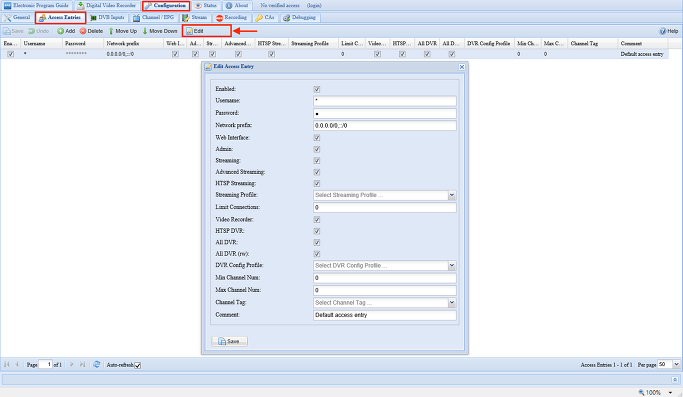Toggle Streaming checkbox in dialog
Image resolution: width=683 pixels, height=397 pixels.
pos(317,160)
